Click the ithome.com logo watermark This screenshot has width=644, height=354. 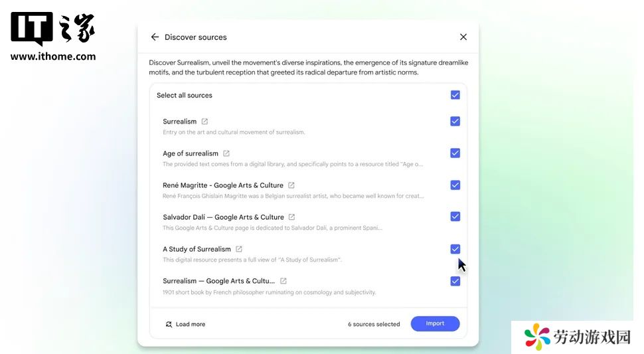(x=53, y=37)
